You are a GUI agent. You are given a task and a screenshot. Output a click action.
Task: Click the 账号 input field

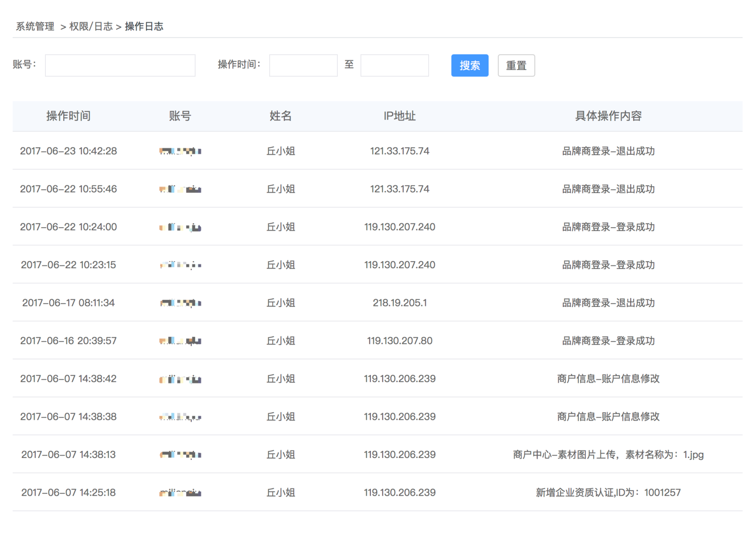120,65
